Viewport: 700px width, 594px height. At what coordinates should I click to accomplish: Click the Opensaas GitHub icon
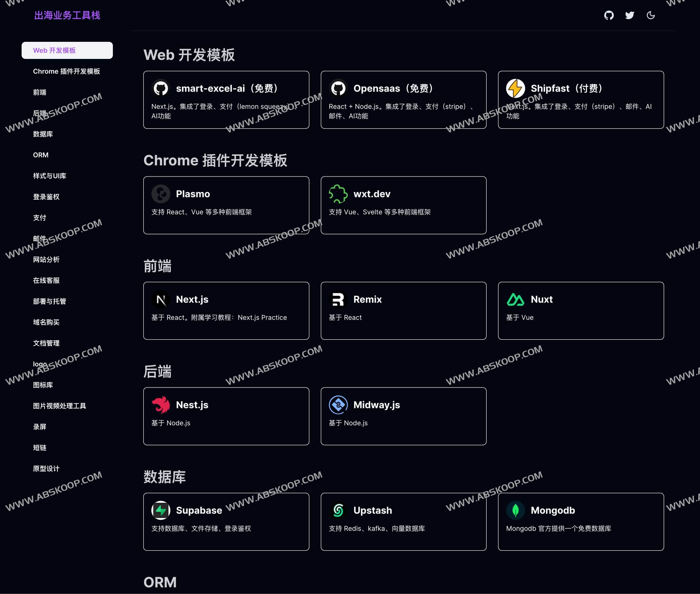click(x=338, y=88)
